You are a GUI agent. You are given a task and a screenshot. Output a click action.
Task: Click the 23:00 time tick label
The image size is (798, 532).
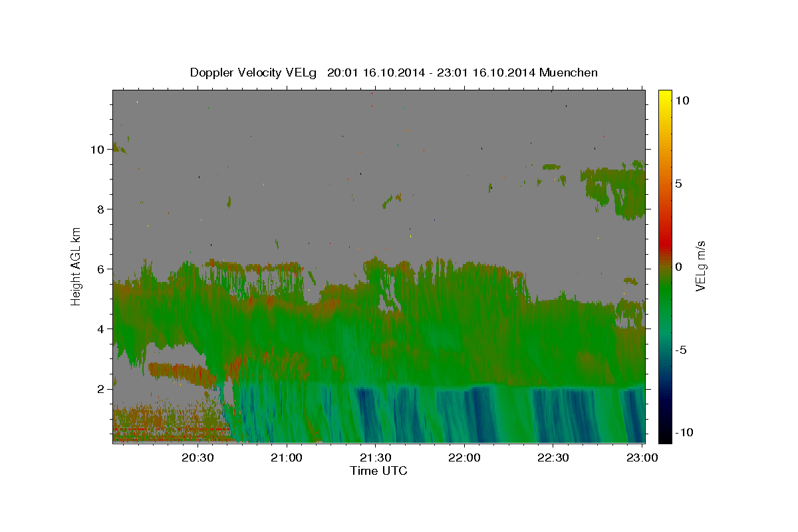[642, 458]
